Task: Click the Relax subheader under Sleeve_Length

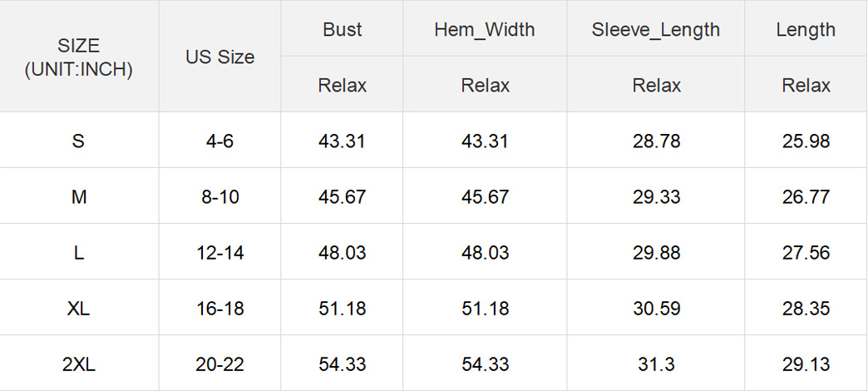Action: (656, 85)
